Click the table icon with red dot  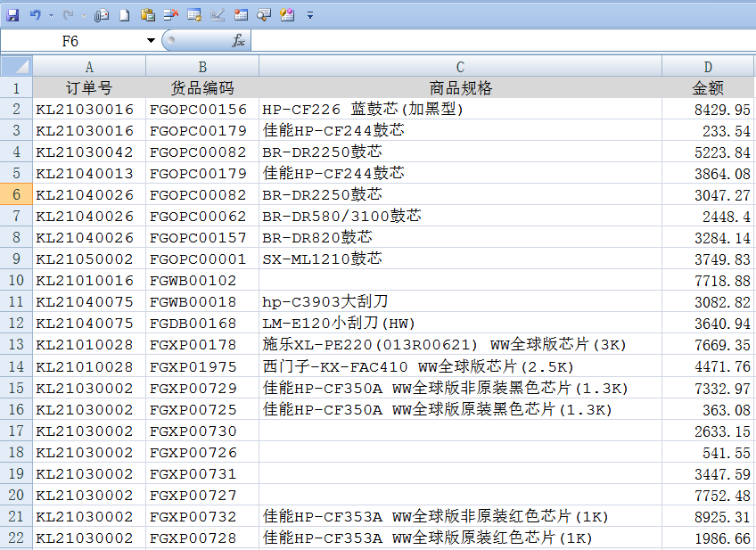coord(241,15)
